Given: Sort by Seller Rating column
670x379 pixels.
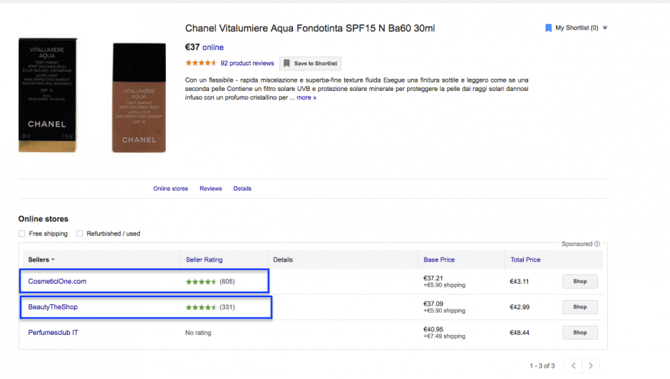Looking at the screenshot, I should 204,260.
